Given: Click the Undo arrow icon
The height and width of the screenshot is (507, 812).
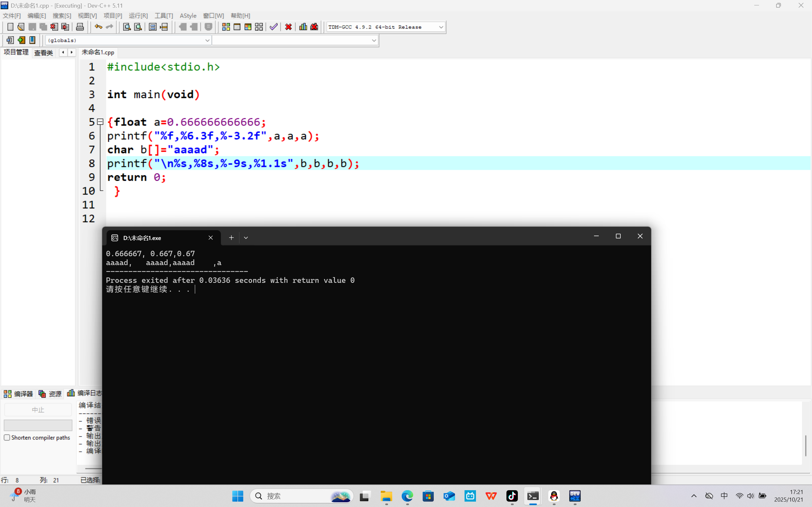Looking at the screenshot, I should click(98, 27).
